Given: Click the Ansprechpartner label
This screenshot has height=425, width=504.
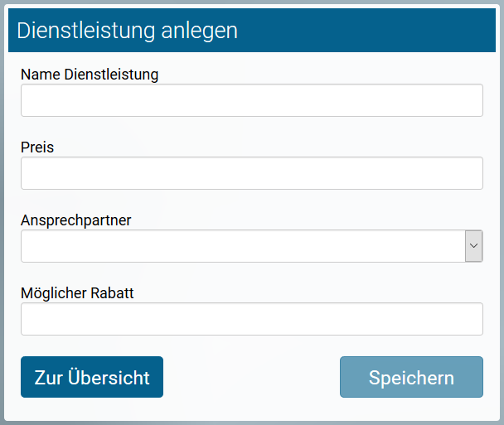Looking at the screenshot, I should coord(76,220).
